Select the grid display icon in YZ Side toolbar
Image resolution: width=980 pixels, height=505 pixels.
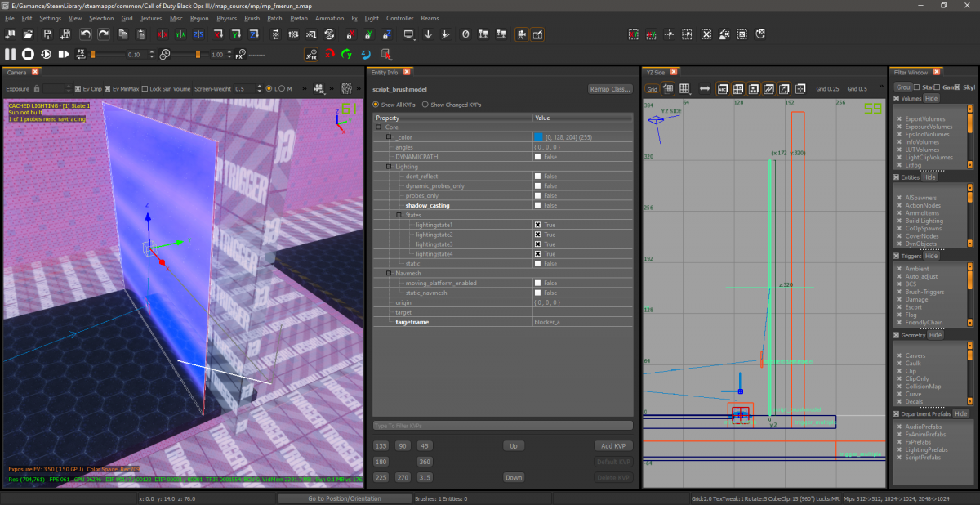[x=684, y=88]
